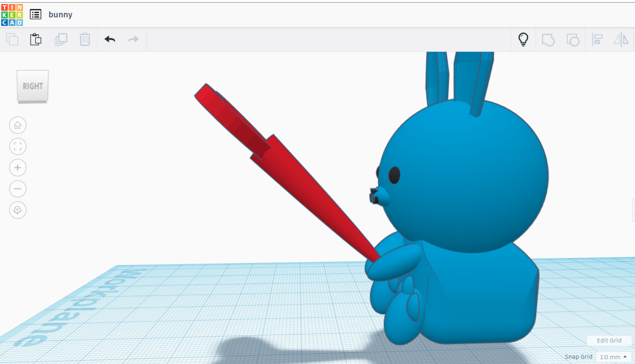
Task: Open the Tinkercad logo home page
Action: pyautogui.click(x=12, y=15)
